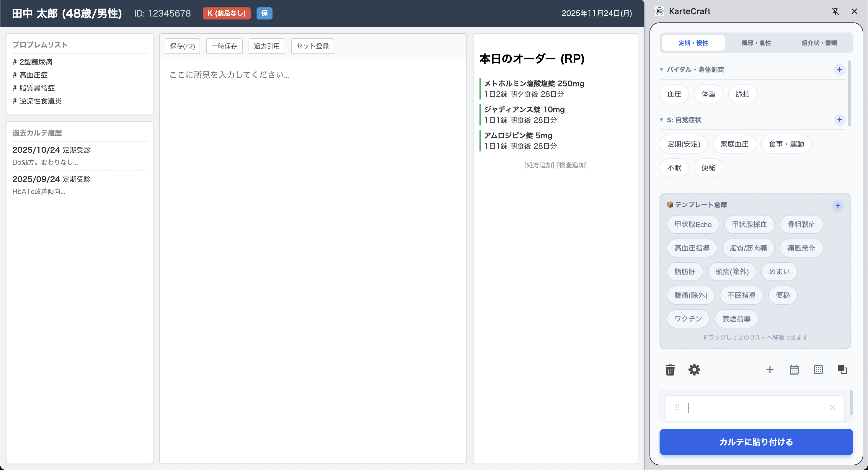Image resolution: width=868 pixels, height=470 pixels.
Task: Open KarteCraft settings gear
Action: coord(694,370)
